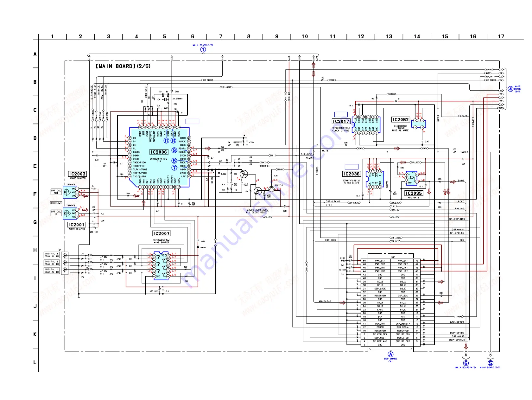Select waveform marker 11 inside IC2006
This screenshot has height=400, width=532.
(x=166, y=141)
